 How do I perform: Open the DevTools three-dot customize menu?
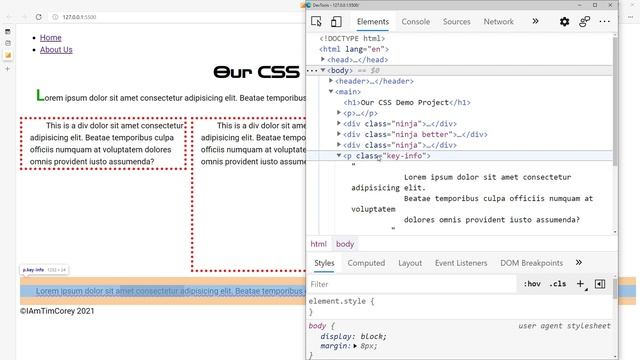pos(604,22)
